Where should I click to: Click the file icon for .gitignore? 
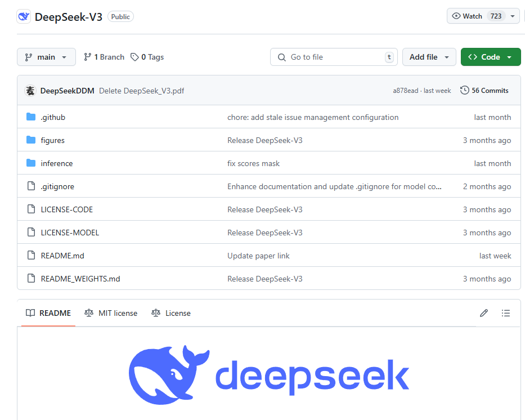point(31,186)
